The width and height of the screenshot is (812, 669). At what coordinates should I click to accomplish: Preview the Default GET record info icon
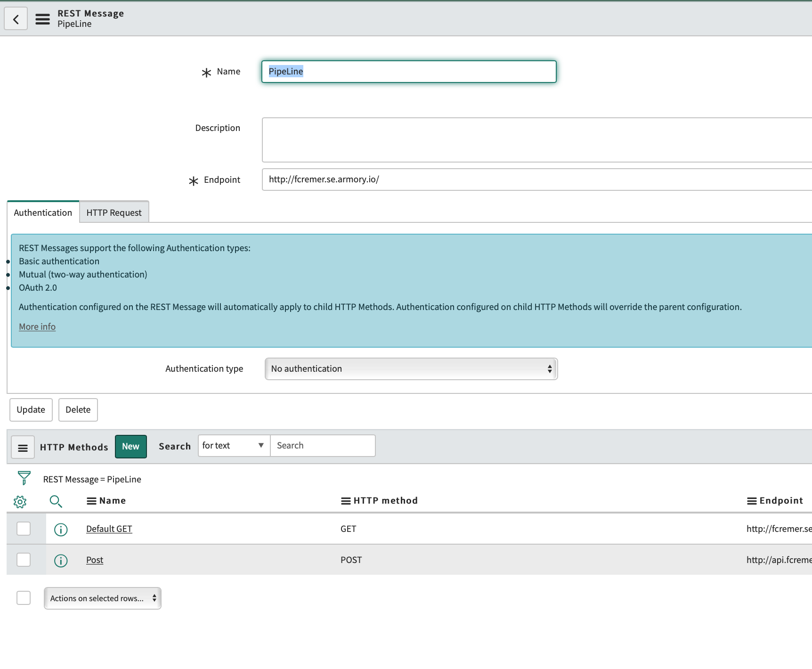(x=61, y=530)
